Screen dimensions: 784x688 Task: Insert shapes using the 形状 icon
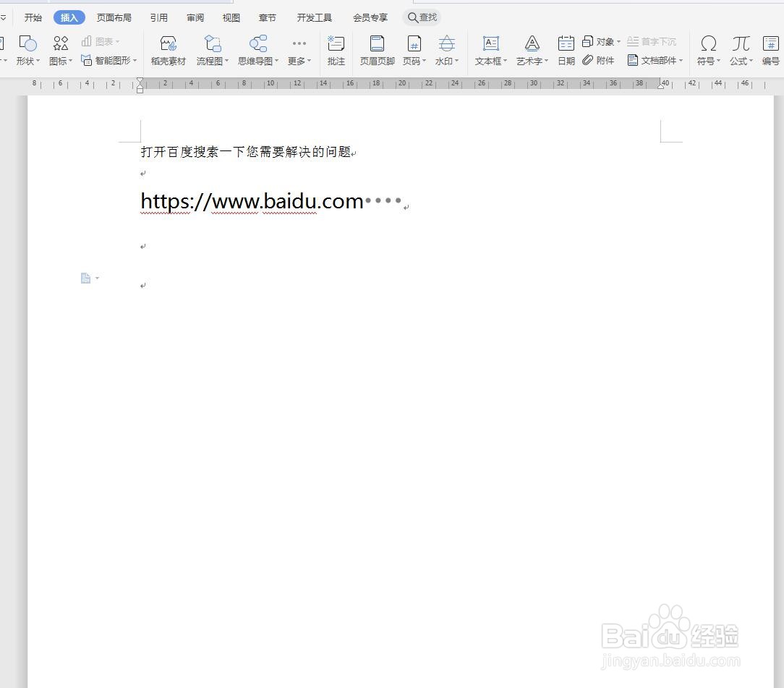click(27, 49)
